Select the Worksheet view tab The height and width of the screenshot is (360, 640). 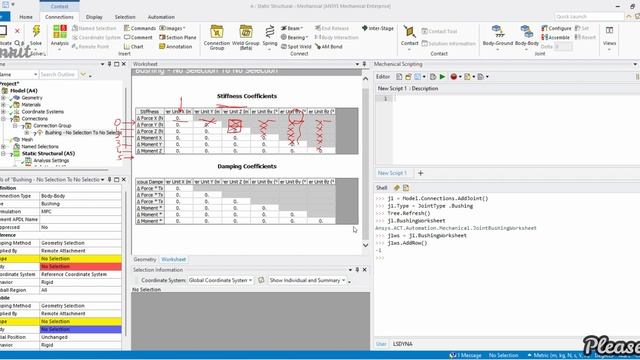173,260
